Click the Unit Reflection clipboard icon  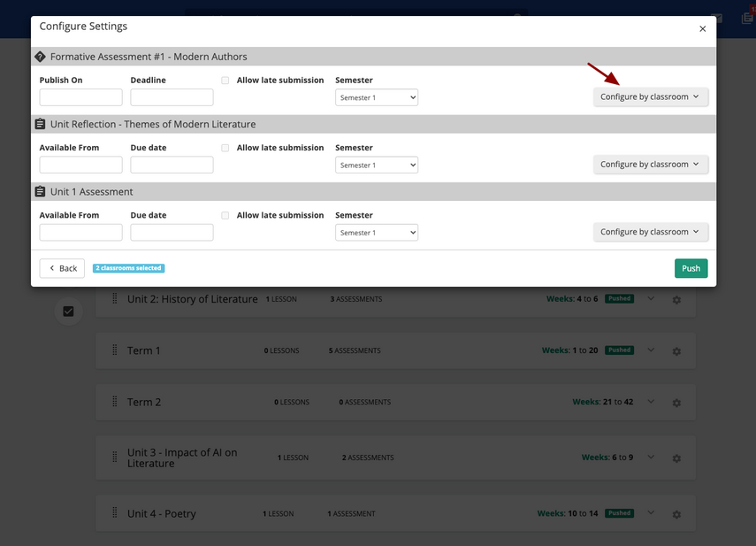click(x=40, y=124)
